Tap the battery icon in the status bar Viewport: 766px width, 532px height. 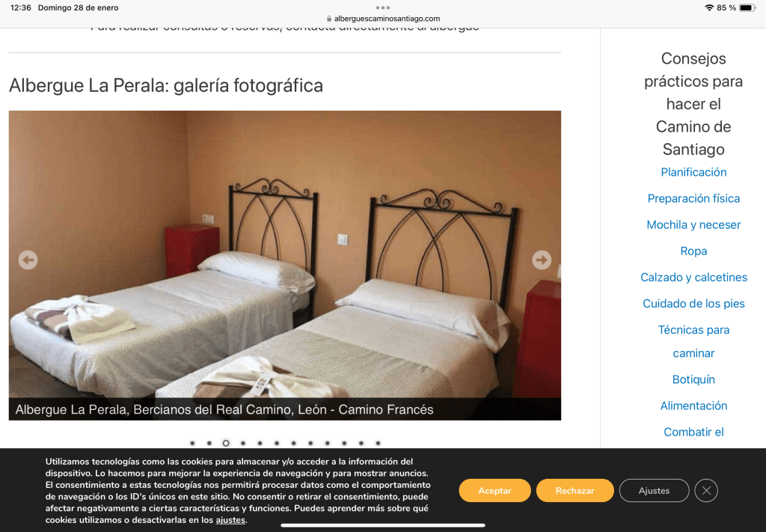747,7
